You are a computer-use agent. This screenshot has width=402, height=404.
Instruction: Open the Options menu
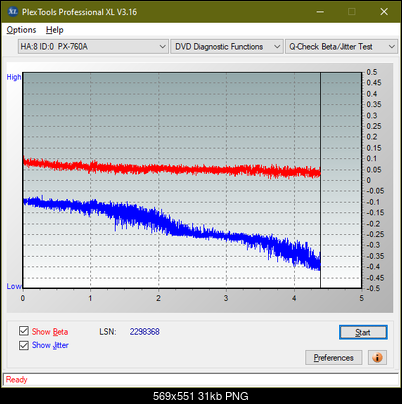21,30
